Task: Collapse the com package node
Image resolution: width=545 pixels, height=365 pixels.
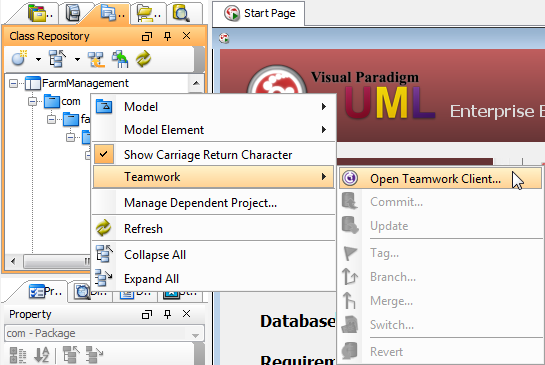Action: [x=32, y=102]
